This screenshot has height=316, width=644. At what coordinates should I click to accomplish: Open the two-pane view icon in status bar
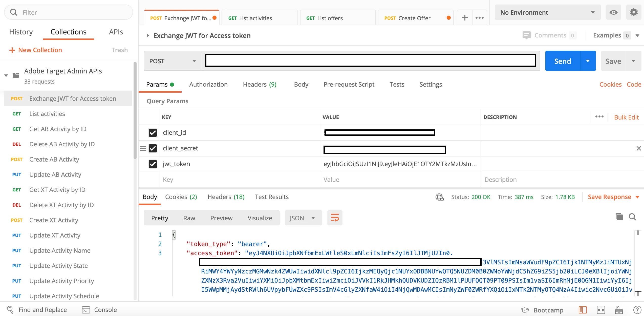pos(601,310)
